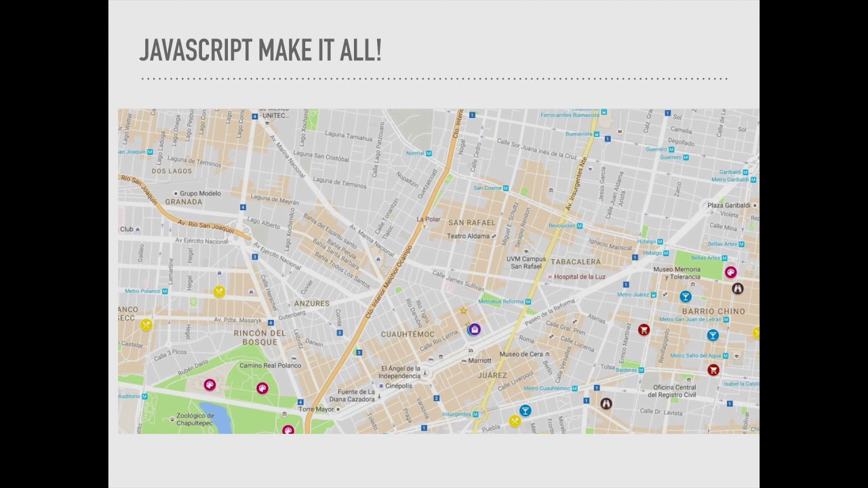This screenshot has width=868, height=488.
Task: Click the orange star below Metrobus Reforma
Action: click(x=464, y=311)
